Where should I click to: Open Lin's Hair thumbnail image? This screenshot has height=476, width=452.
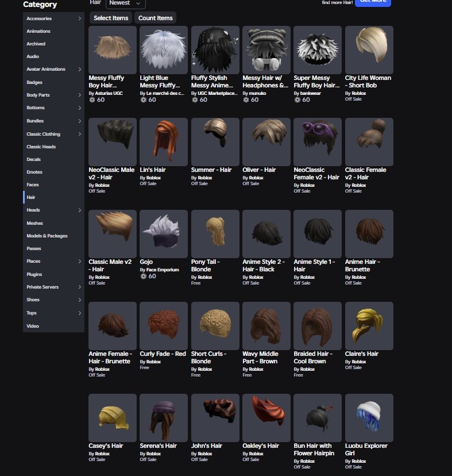pyautogui.click(x=164, y=142)
